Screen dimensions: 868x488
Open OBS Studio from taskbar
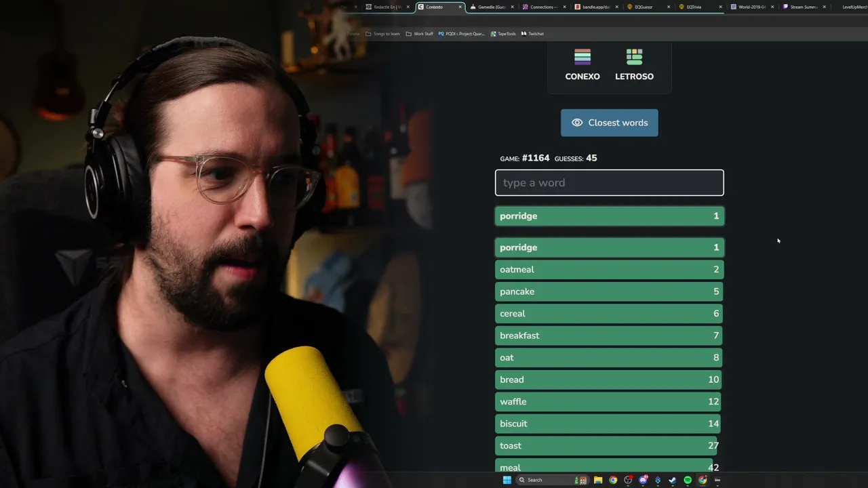click(628, 480)
